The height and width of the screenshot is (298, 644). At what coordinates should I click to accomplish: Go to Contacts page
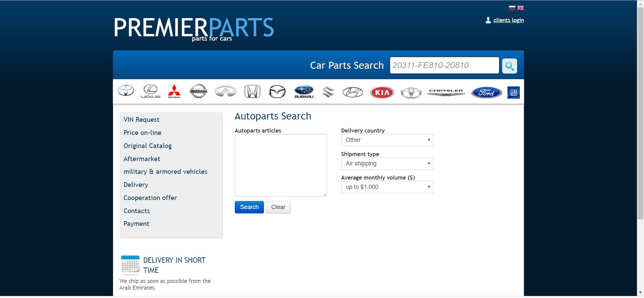pos(137,211)
